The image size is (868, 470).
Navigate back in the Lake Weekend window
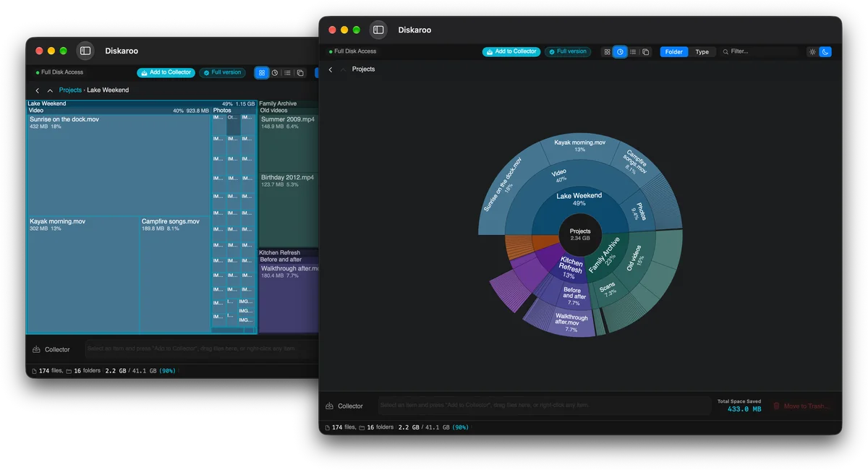tap(37, 90)
